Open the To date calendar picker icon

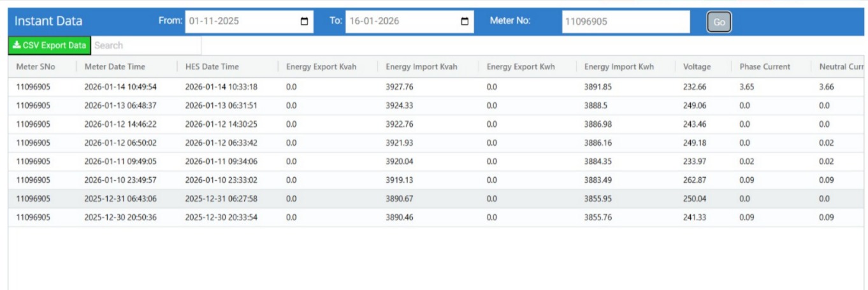[x=465, y=21]
